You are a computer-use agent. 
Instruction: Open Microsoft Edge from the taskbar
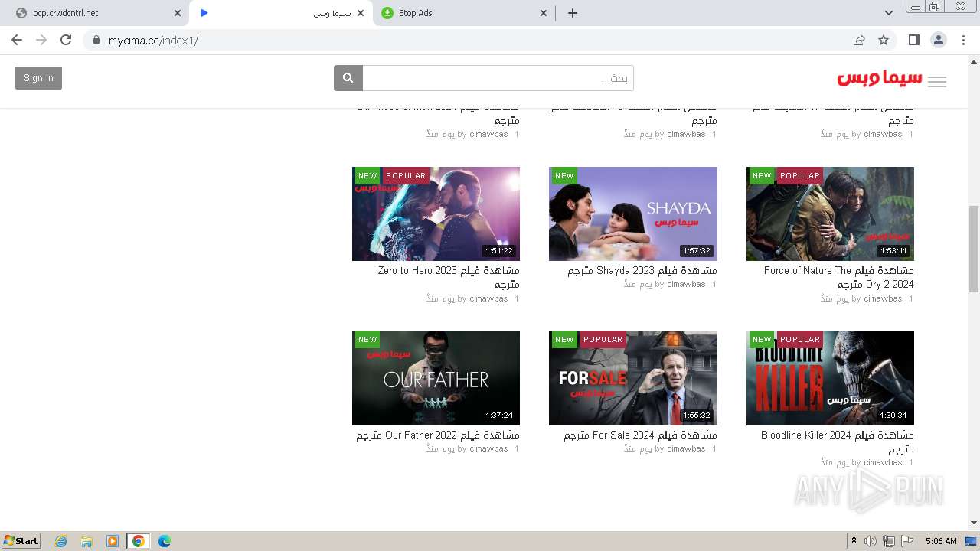pos(165,541)
